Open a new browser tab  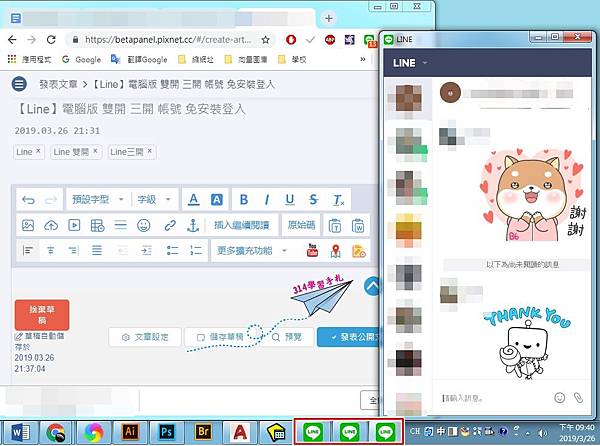click(x=328, y=18)
